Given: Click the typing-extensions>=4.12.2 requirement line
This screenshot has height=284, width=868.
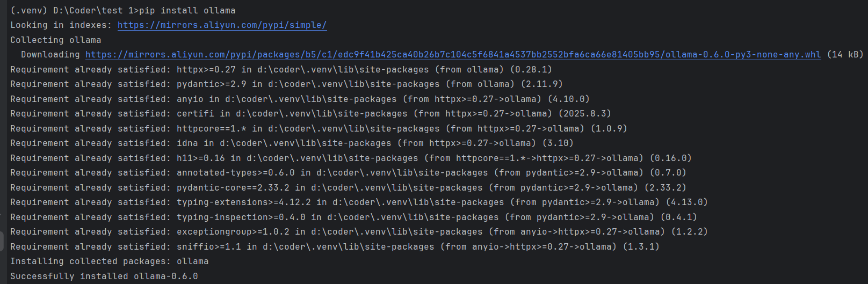Looking at the screenshot, I should point(359,202).
